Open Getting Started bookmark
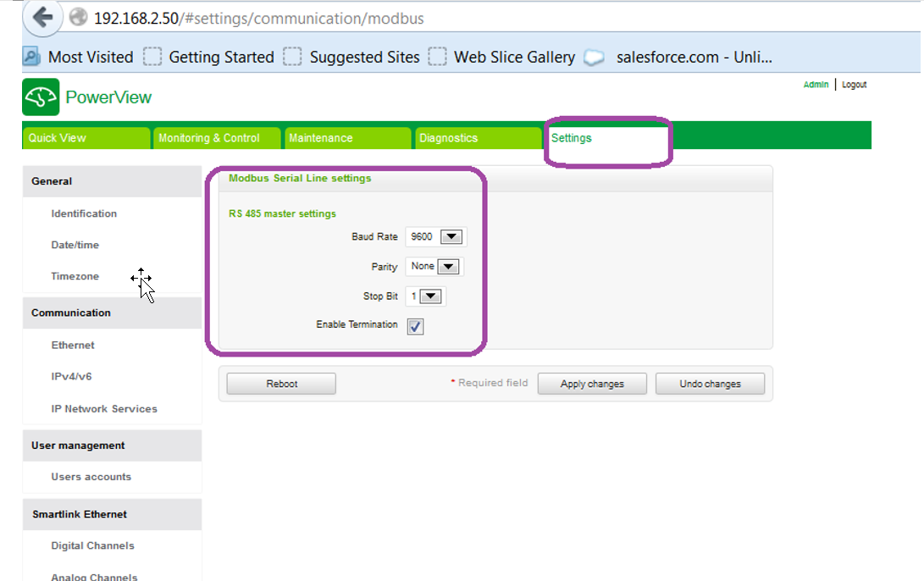The width and height of the screenshot is (924, 581). [x=208, y=57]
